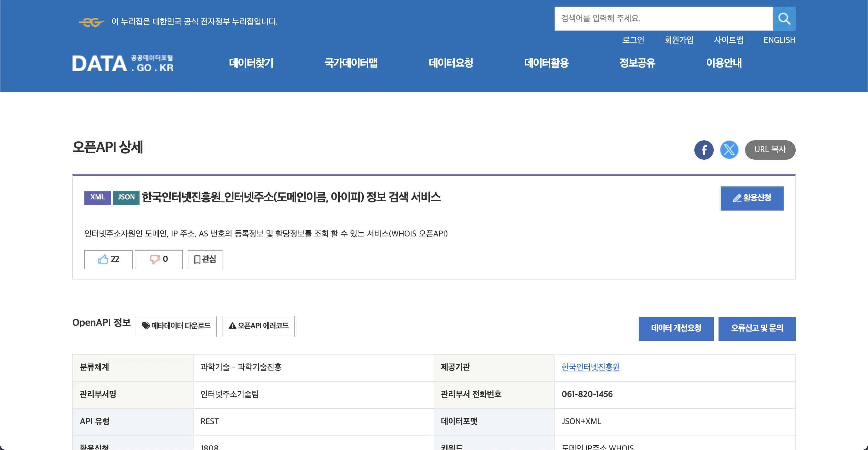This screenshot has height=450, width=868.
Task: Open 한국인터넷진흥원 provider link
Action: pyautogui.click(x=590, y=367)
